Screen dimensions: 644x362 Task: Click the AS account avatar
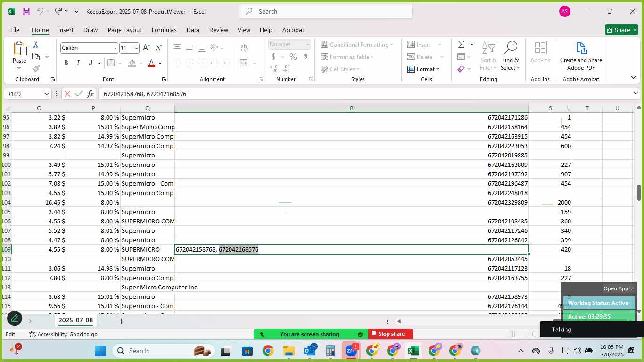[x=565, y=11]
